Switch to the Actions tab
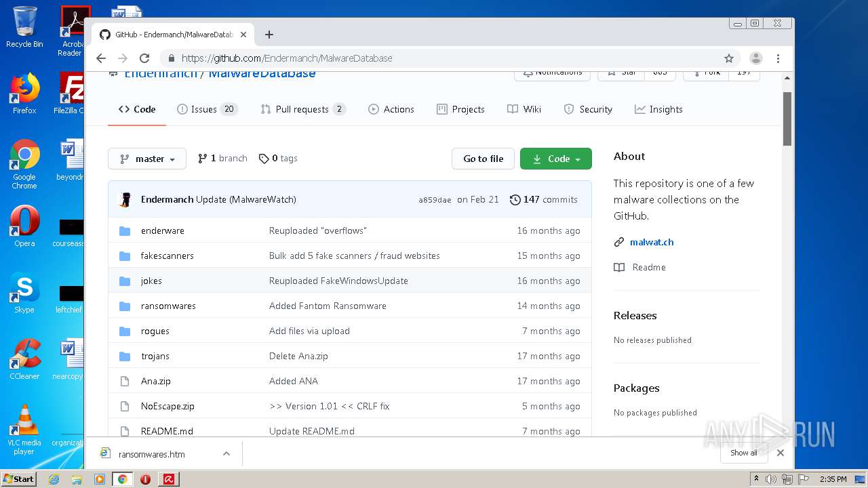The width and height of the screenshot is (868, 488). point(391,109)
